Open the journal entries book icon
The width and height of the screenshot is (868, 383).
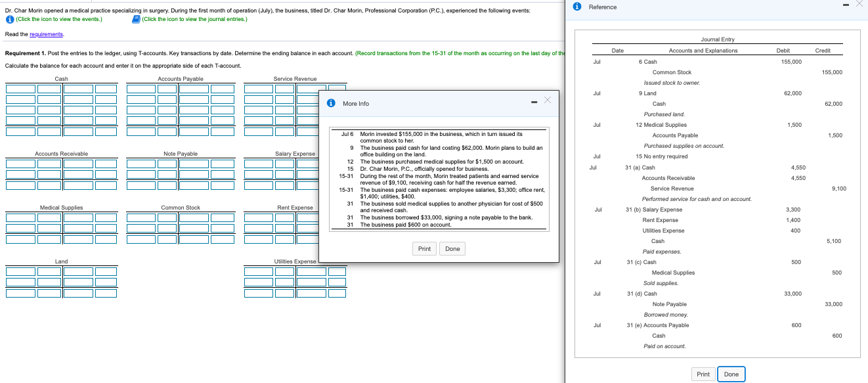pos(137,19)
